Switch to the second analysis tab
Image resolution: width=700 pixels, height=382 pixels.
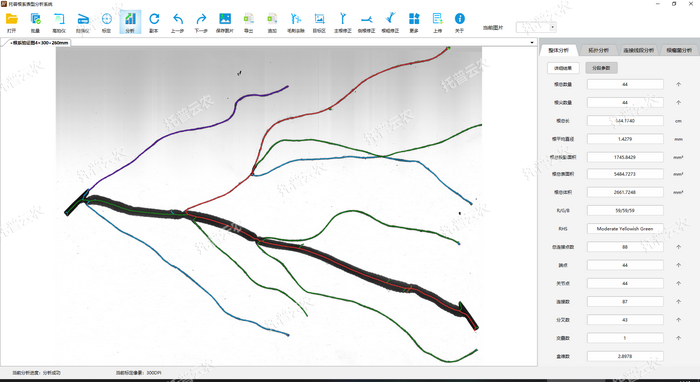click(598, 50)
